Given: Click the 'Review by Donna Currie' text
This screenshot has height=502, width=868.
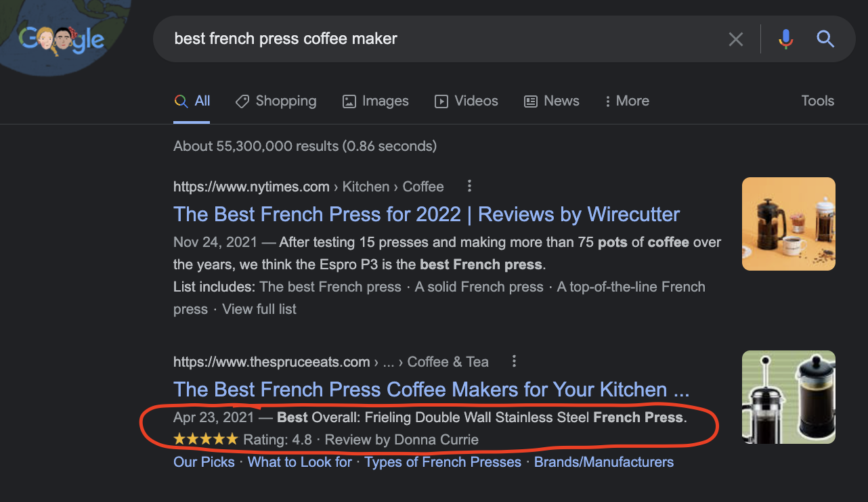Looking at the screenshot, I should coord(402,440).
